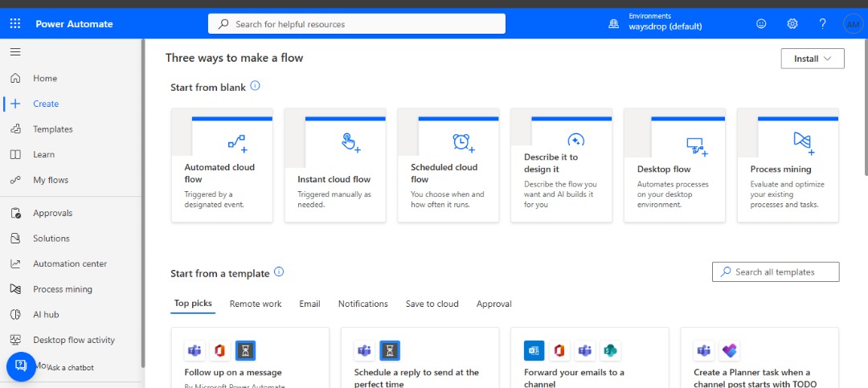Viewport: 868px width, 388px height.
Task: Choose the Desktop flow card title
Action: coord(664,169)
